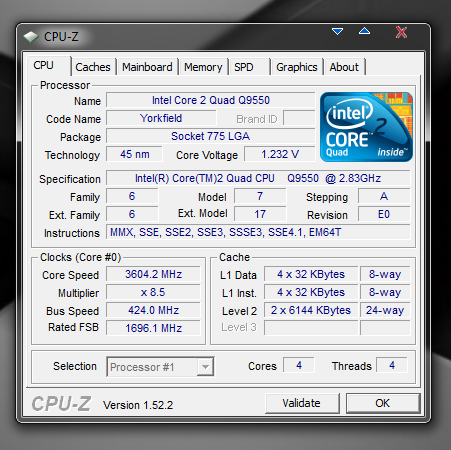Click the L1 Data 8-way associativity value
The width and height of the screenshot is (451, 450).
point(385,274)
